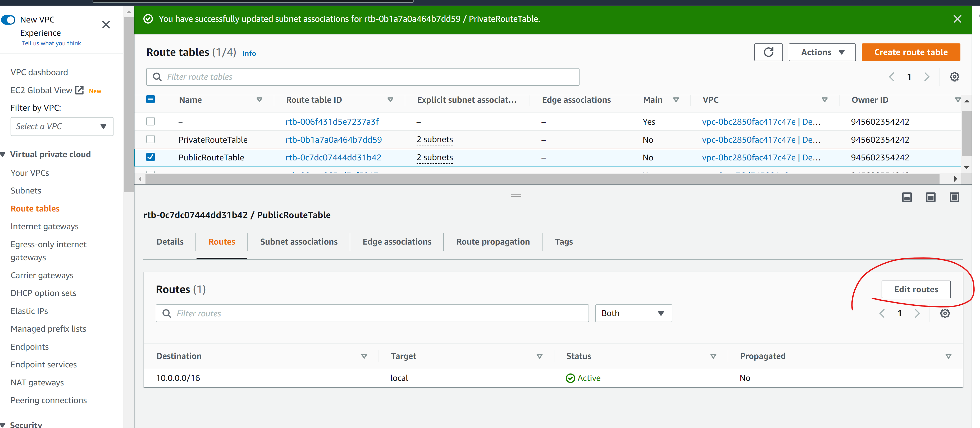Image resolution: width=980 pixels, height=428 pixels.
Task: Open the Actions dropdown menu
Action: coord(822,52)
